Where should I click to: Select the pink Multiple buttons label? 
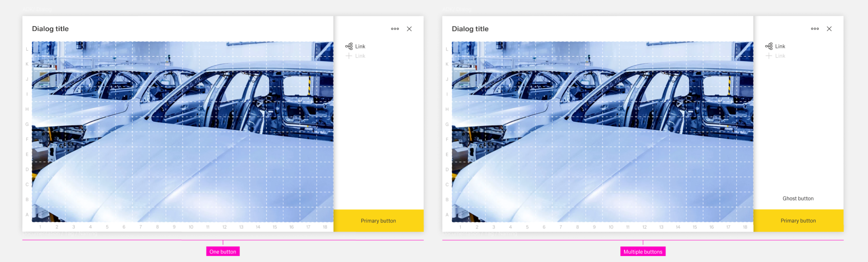click(643, 252)
